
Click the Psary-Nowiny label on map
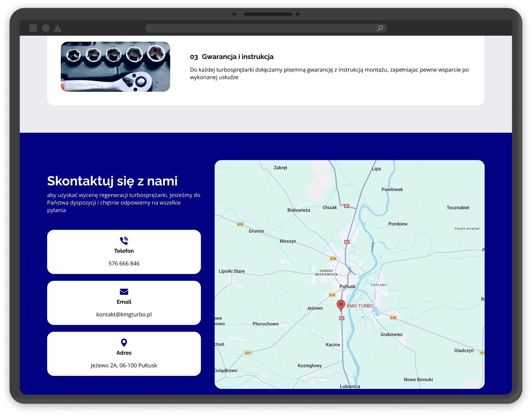[467, 229]
